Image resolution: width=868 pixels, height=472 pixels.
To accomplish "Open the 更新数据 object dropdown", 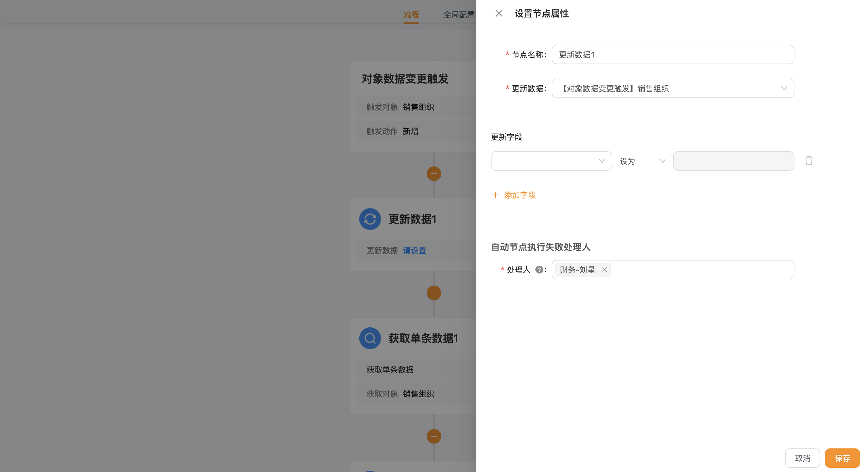I will click(672, 88).
